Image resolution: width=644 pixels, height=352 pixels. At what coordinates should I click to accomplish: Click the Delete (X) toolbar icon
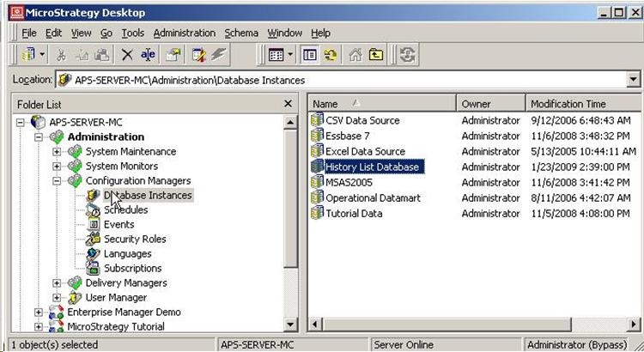[x=127, y=54]
